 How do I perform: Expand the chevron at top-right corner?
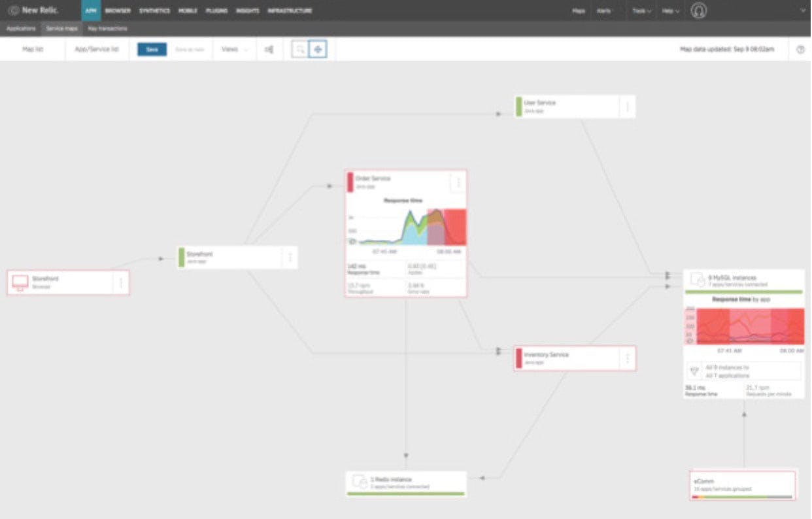(803, 10)
